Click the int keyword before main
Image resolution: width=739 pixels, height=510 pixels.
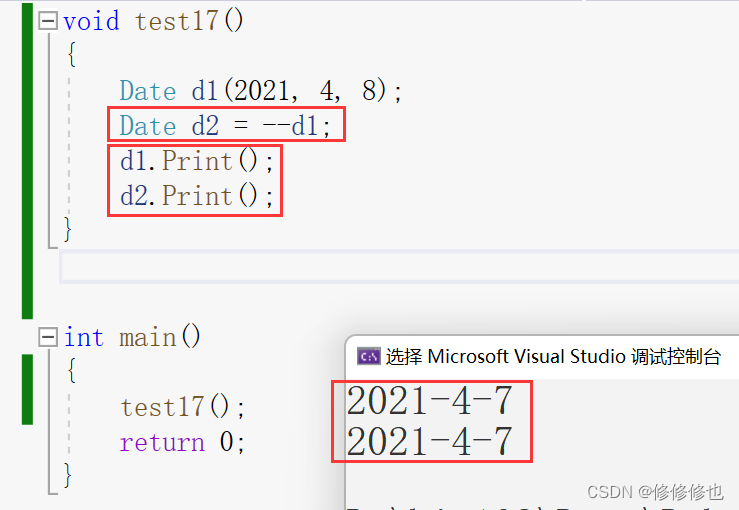click(x=84, y=337)
